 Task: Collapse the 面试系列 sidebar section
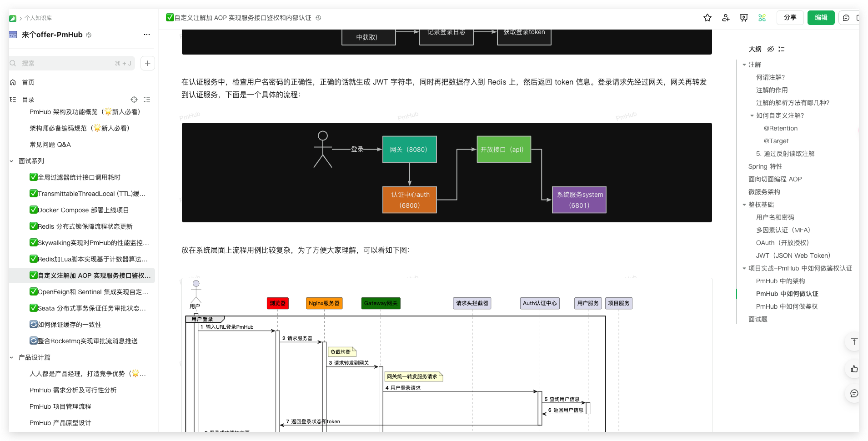10,160
